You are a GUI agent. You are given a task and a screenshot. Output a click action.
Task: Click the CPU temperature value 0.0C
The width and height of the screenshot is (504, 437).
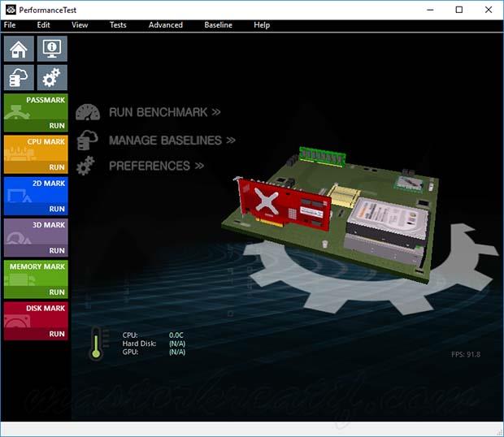click(x=176, y=335)
